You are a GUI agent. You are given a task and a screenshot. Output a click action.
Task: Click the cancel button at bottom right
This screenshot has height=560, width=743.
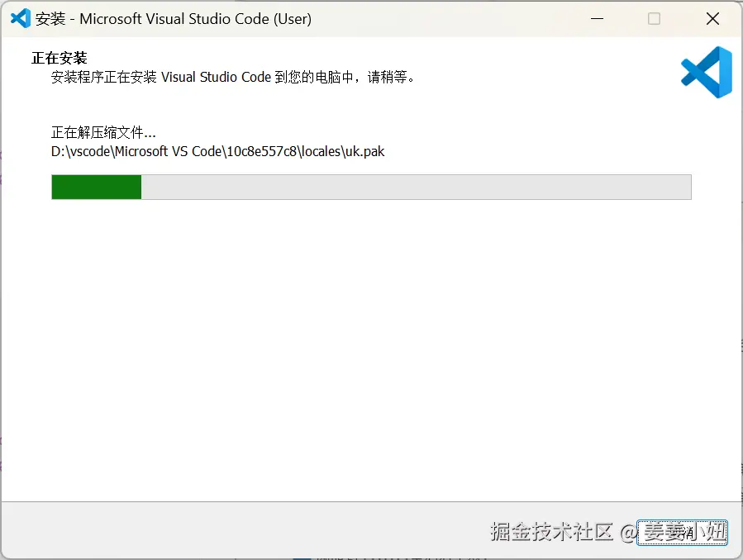[x=682, y=533]
